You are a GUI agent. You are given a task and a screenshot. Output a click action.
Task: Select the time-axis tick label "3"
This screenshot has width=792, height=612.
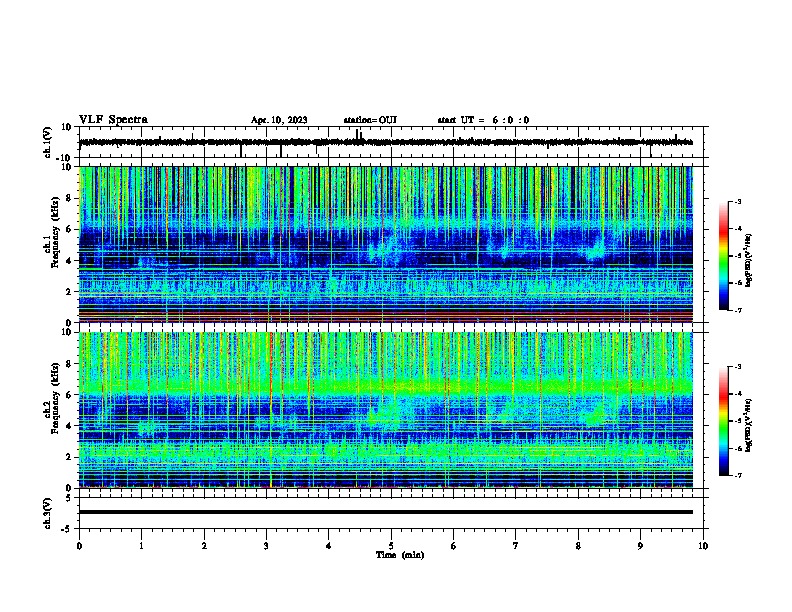266,546
